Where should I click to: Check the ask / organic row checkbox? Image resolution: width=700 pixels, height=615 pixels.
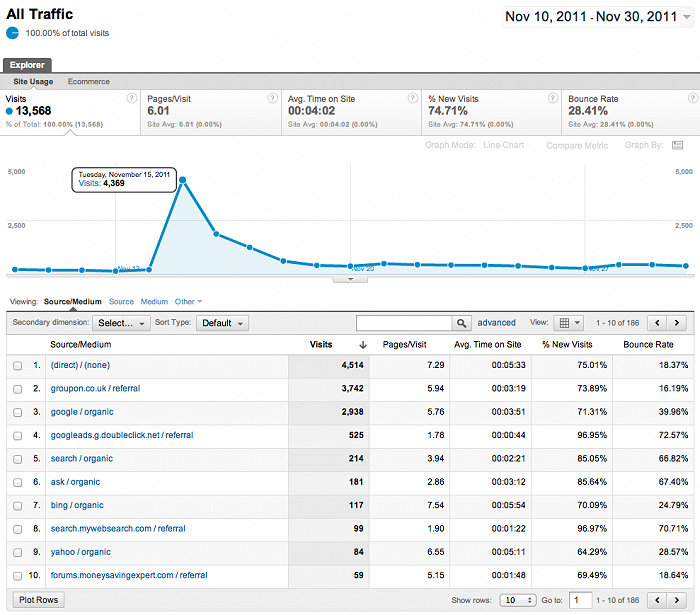point(17,482)
